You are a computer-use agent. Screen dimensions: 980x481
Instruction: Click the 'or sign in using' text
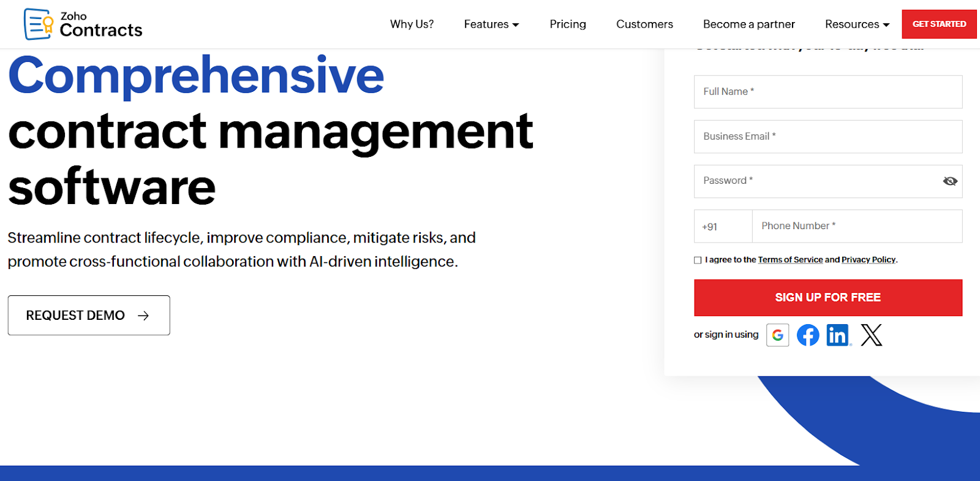click(x=726, y=335)
